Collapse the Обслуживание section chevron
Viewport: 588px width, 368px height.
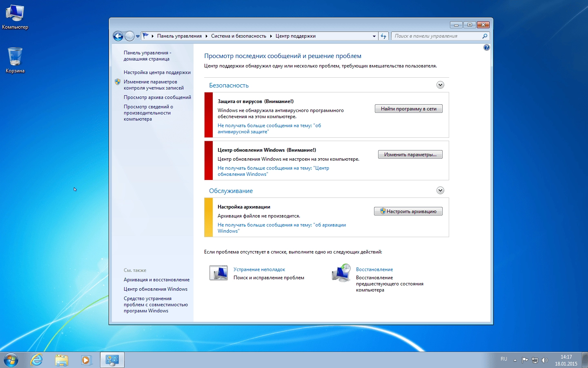[x=440, y=191]
